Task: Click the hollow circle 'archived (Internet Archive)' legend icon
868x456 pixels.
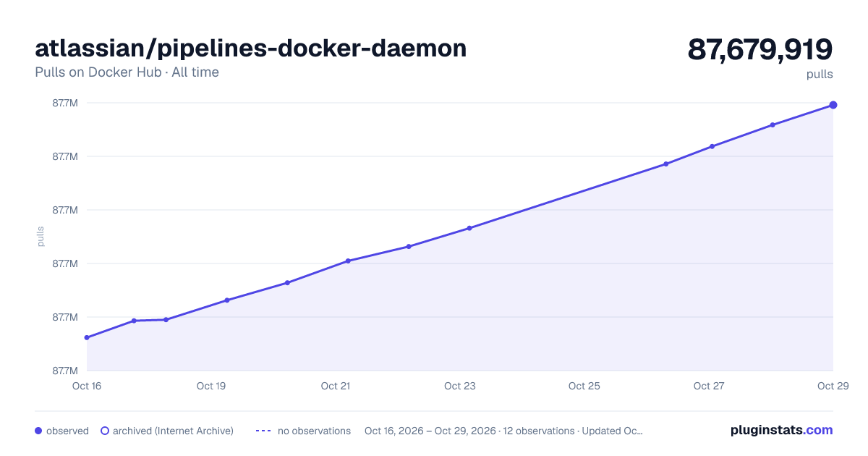Action: click(104, 431)
